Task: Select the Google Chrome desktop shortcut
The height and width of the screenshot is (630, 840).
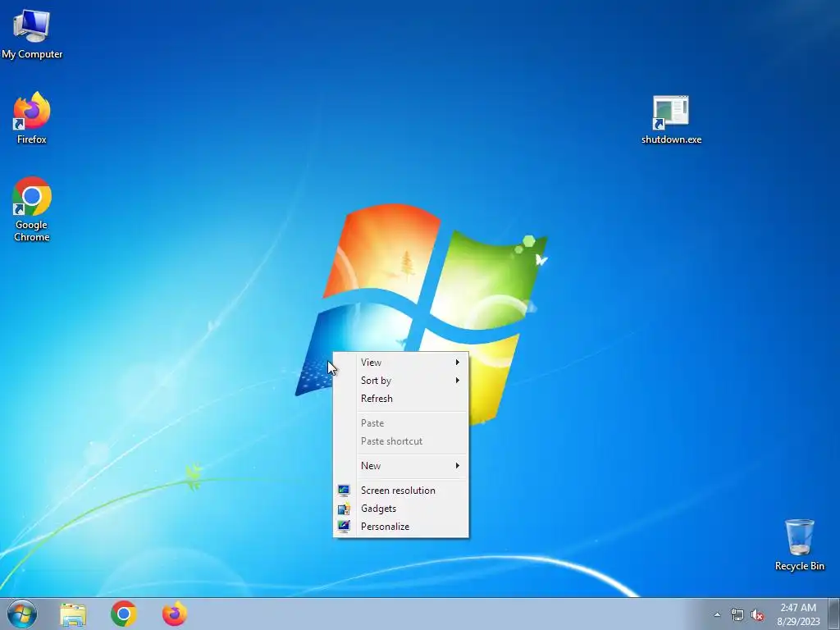Action: [32, 209]
